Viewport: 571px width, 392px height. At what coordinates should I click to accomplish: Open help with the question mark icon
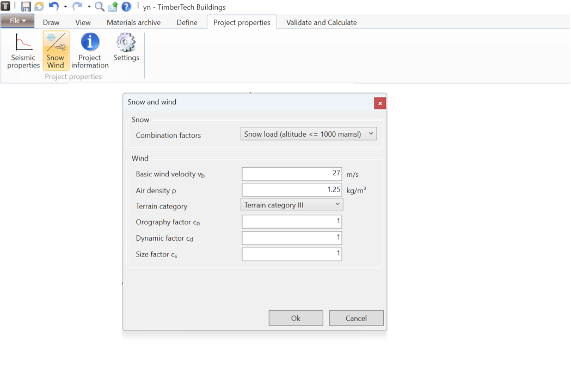coord(126,7)
